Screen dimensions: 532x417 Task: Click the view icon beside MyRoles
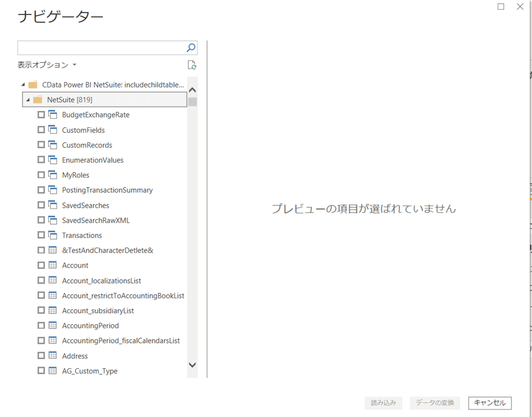click(x=52, y=175)
